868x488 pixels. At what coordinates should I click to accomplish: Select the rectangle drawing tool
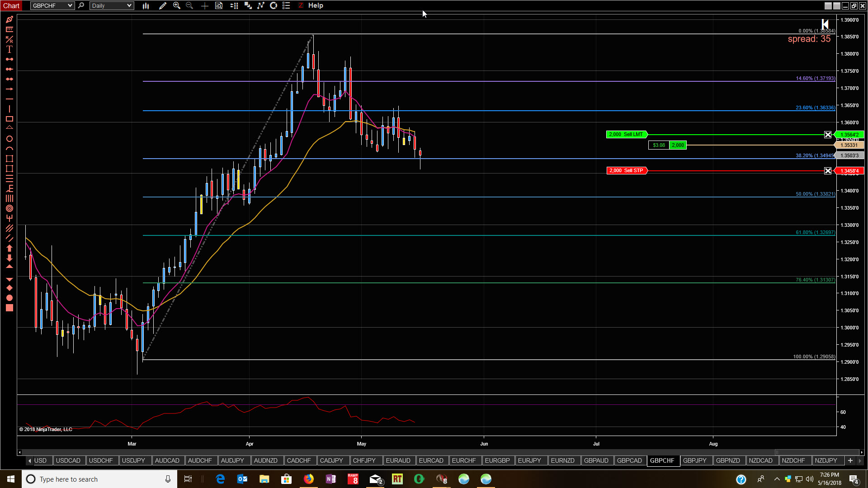pos(9,119)
